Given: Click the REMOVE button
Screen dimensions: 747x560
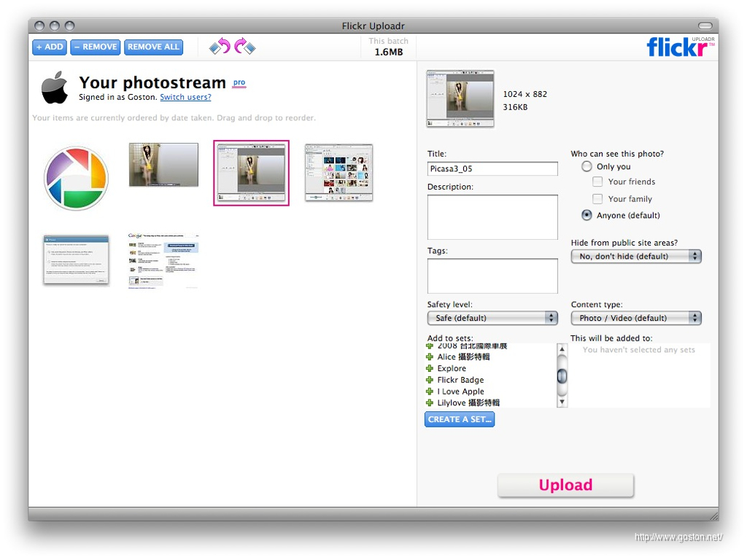Looking at the screenshot, I should coord(96,47).
